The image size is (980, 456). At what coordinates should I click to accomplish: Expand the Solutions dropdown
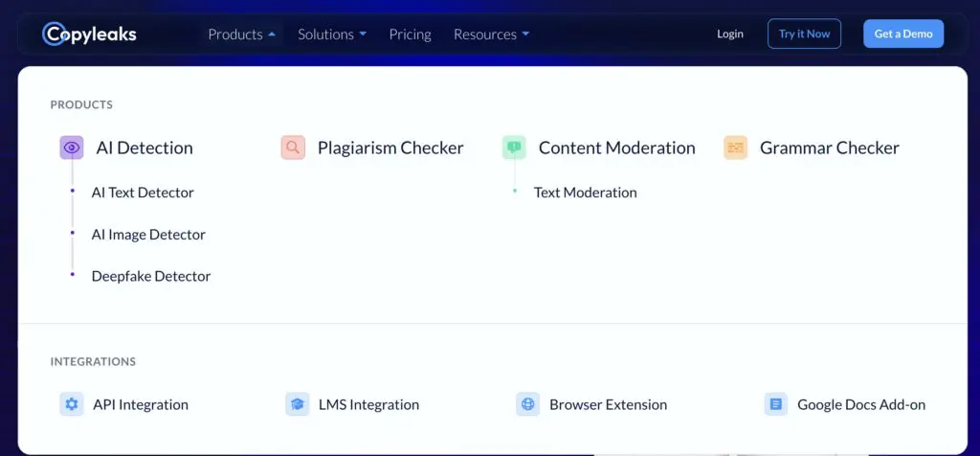[x=331, y=34]
